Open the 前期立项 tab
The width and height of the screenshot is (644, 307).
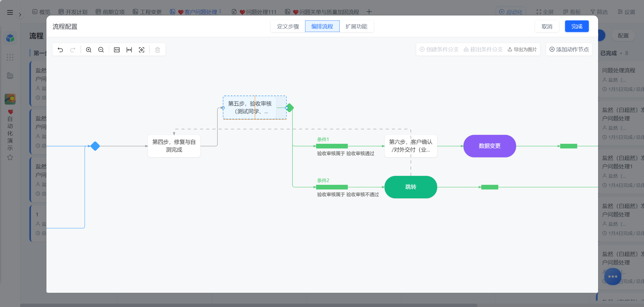[110, 12]
